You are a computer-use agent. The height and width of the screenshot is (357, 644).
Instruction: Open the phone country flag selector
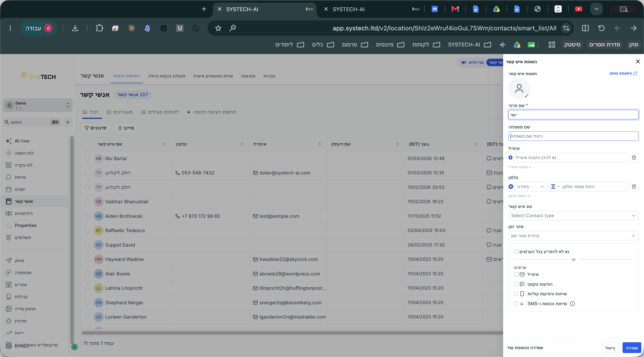click(555, 186)
